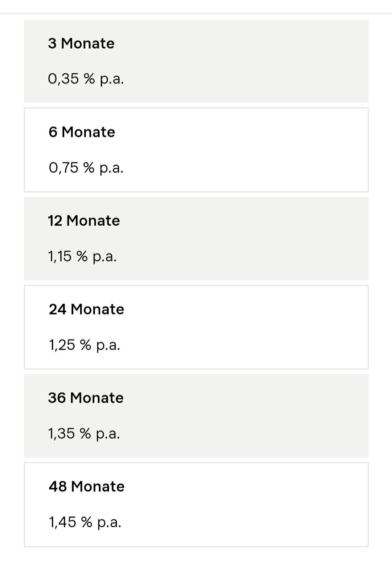Select the 24 Monate heading

point(86,309)
